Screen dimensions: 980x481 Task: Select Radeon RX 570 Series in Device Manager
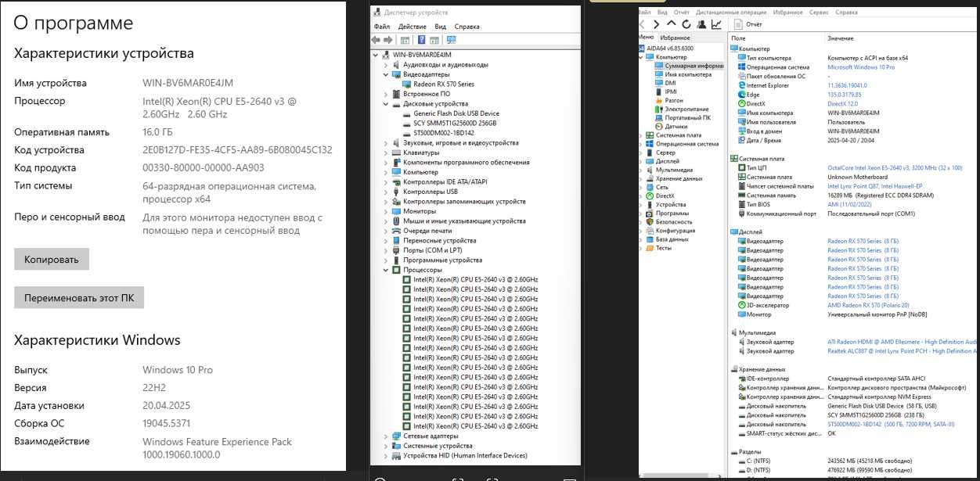(x=438, y=84)
